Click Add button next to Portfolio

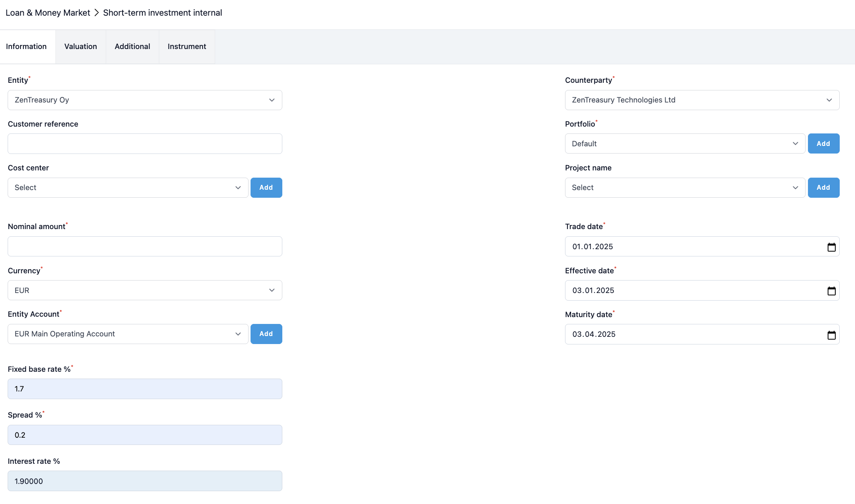(823, 144)
